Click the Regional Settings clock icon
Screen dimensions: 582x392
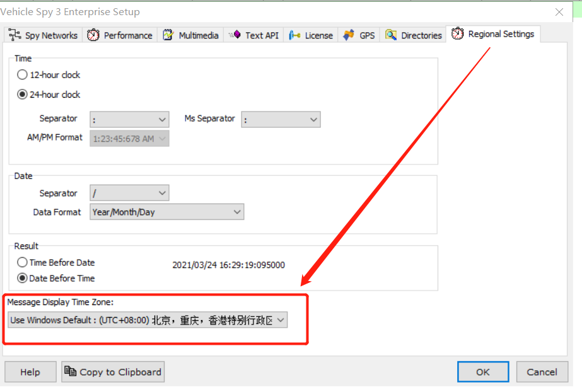click(458, 33)
